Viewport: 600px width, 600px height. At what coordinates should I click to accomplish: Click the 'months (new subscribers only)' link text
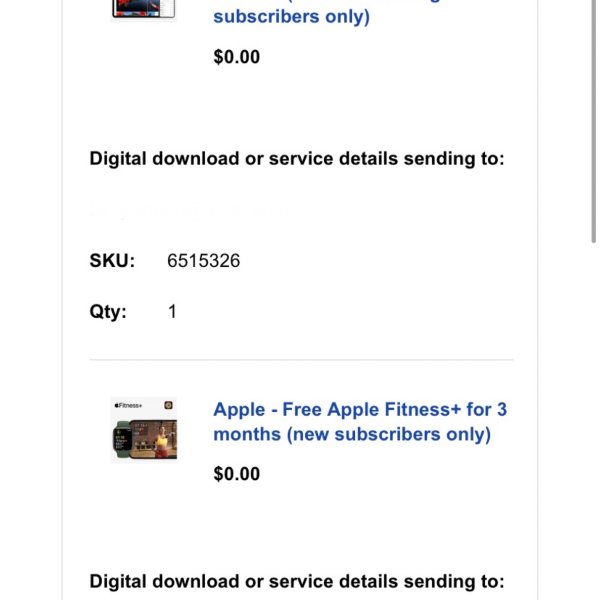coord(352,434)
